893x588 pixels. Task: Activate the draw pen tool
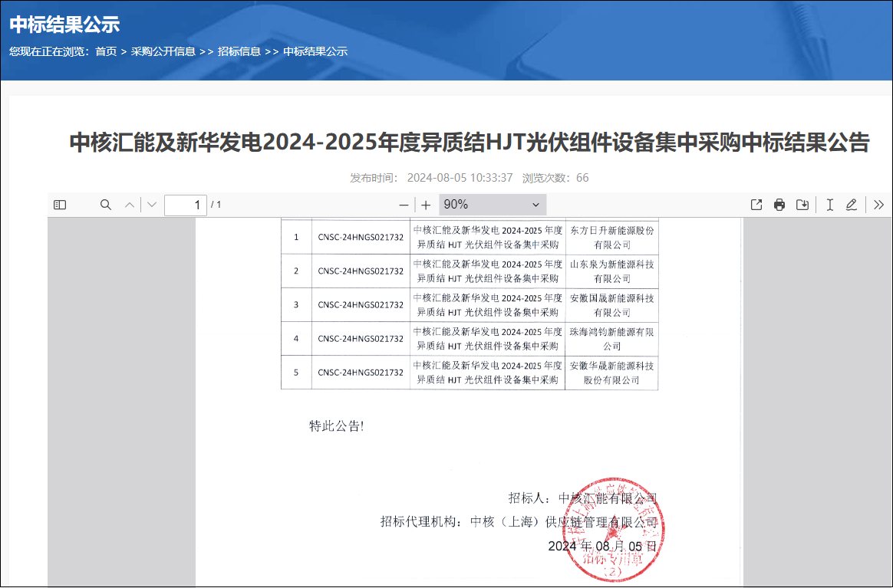tap(851, 205)
